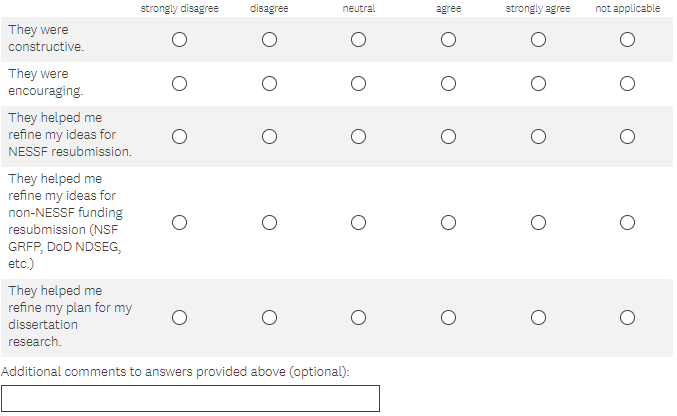Select 'strongly disagree' for dissertation research plan row
Screen dimensions: 677x416
coord(179,318)
